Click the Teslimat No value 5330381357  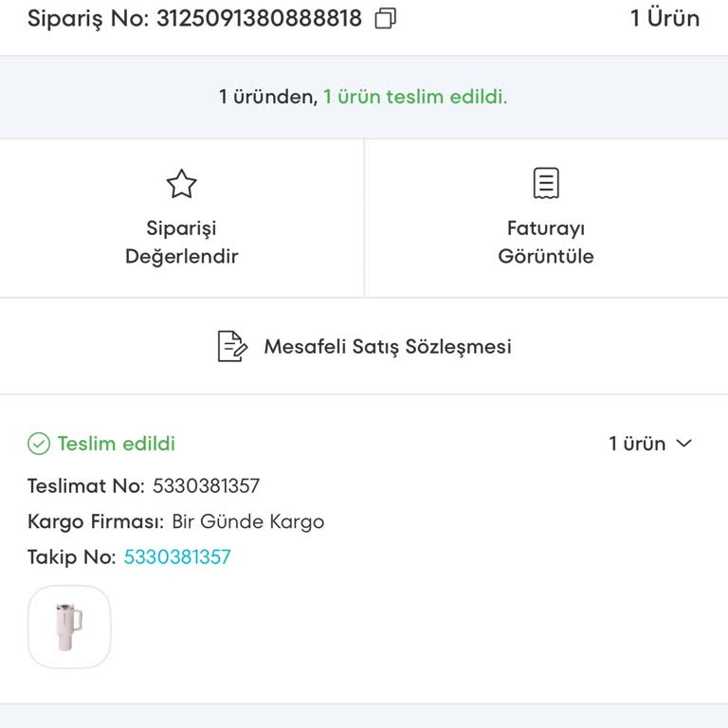click(206, 486)
